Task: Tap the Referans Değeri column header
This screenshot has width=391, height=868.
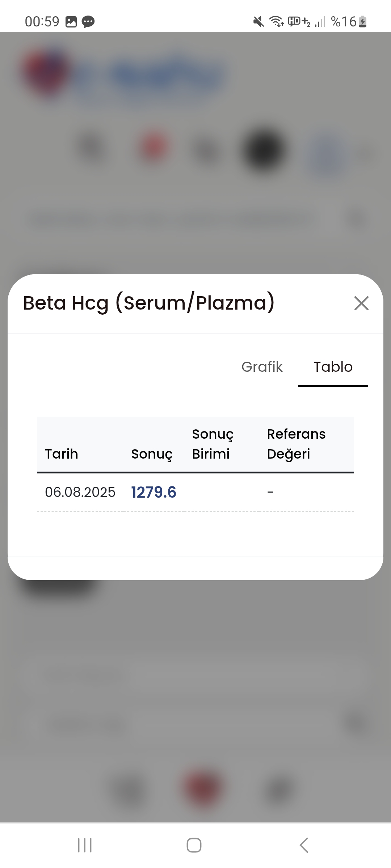Action: click(x=296, y=444)
